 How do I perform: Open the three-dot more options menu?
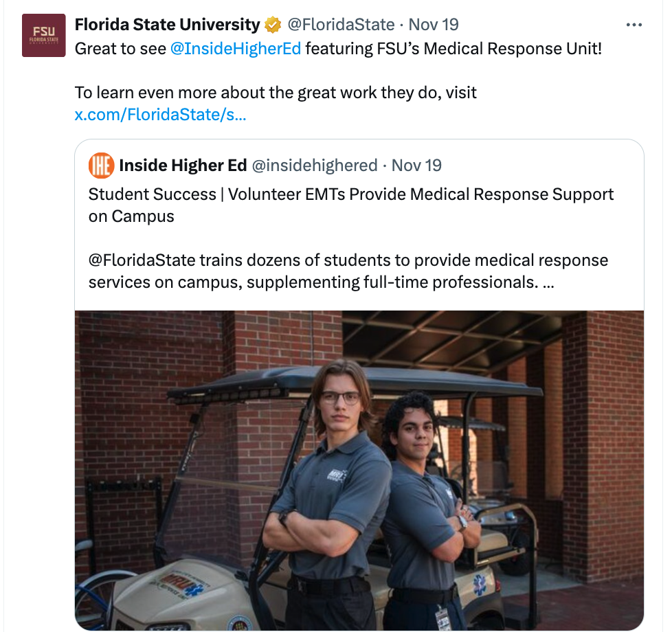(634, 25)
